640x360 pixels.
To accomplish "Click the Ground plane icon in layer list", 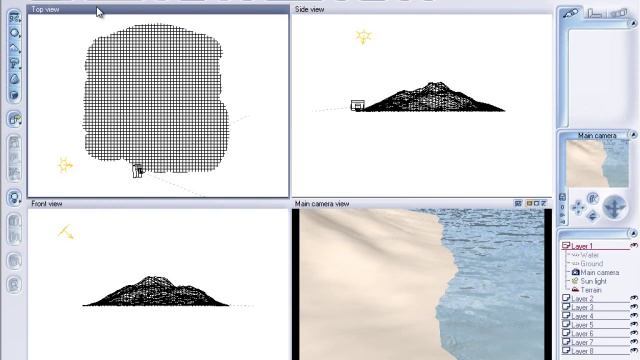I will click(576, 264).
